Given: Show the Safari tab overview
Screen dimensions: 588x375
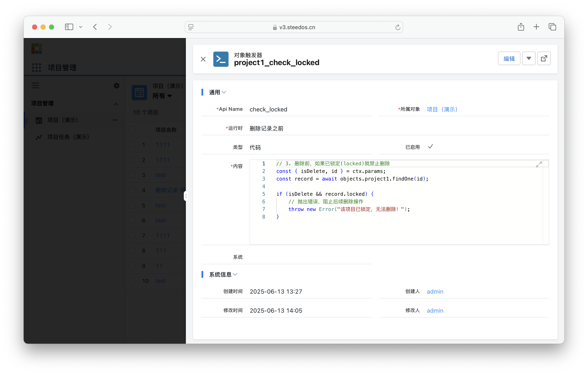Looking at the screenshot, I should [552, 27].
